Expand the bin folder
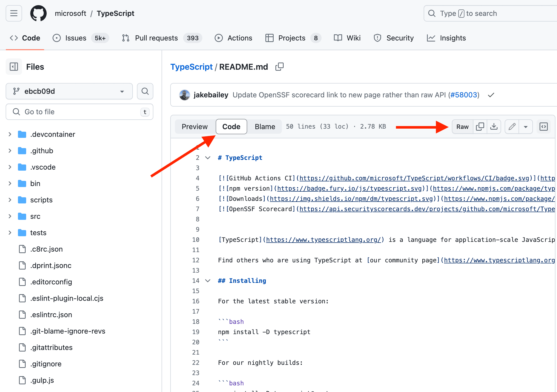 coord(10,183)
